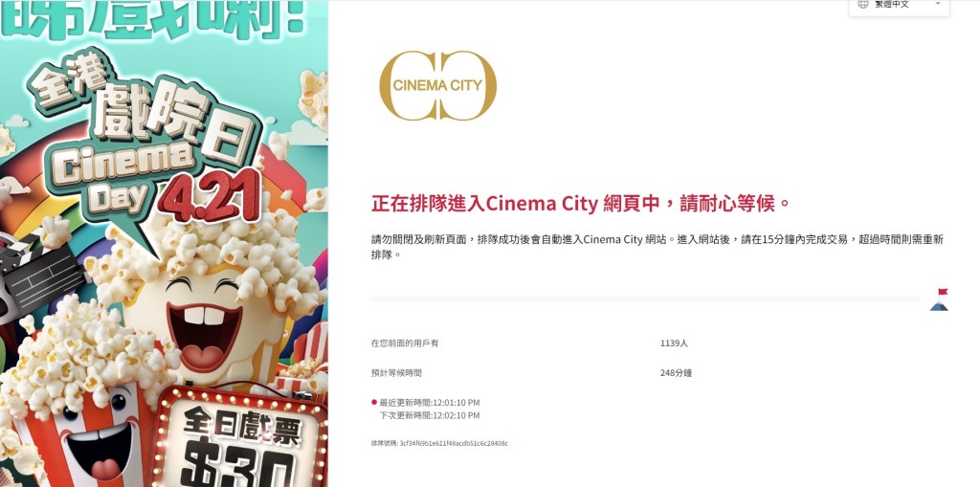The height and width of the screenshot is (487, 980).
Task: Click the queue progress bar
Action: (x=645, y=299)
